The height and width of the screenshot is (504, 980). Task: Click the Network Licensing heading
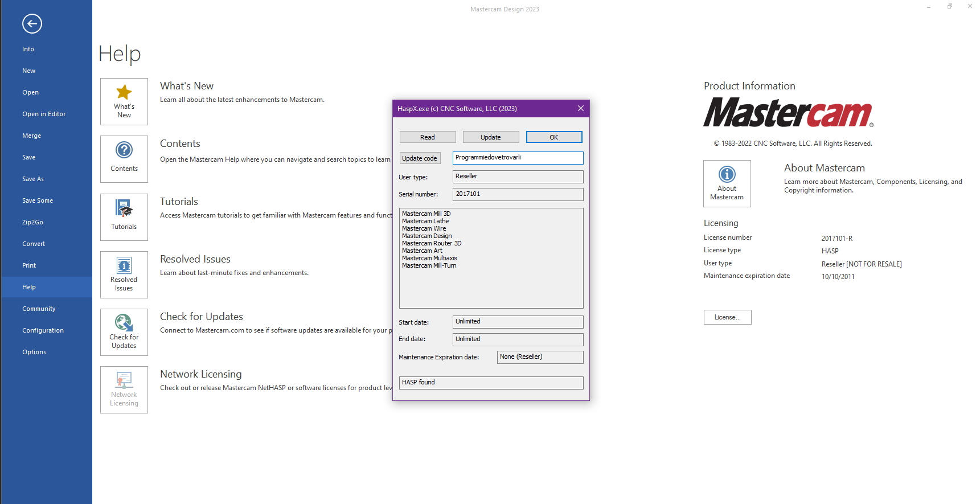click(x=201, y=374)
